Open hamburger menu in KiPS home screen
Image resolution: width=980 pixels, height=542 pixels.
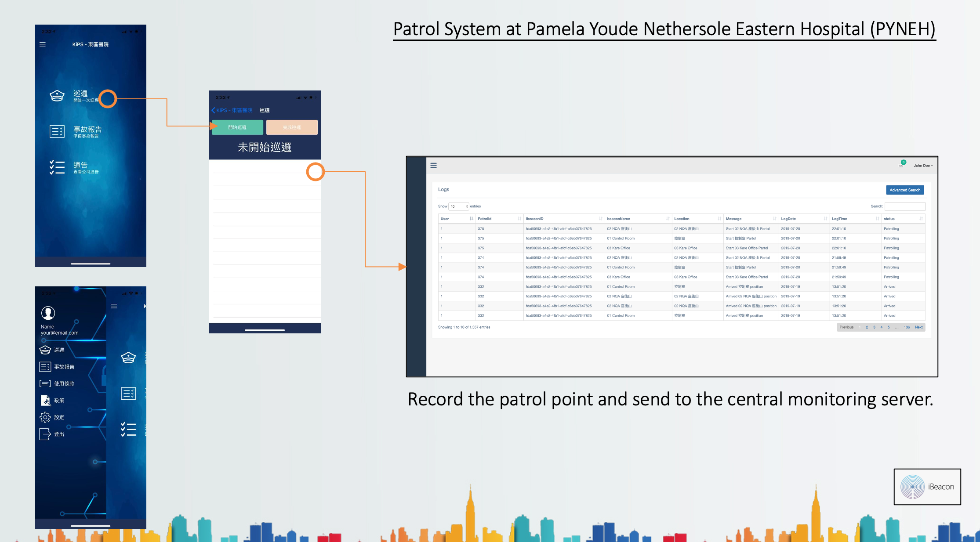click(x=43, y=44)
